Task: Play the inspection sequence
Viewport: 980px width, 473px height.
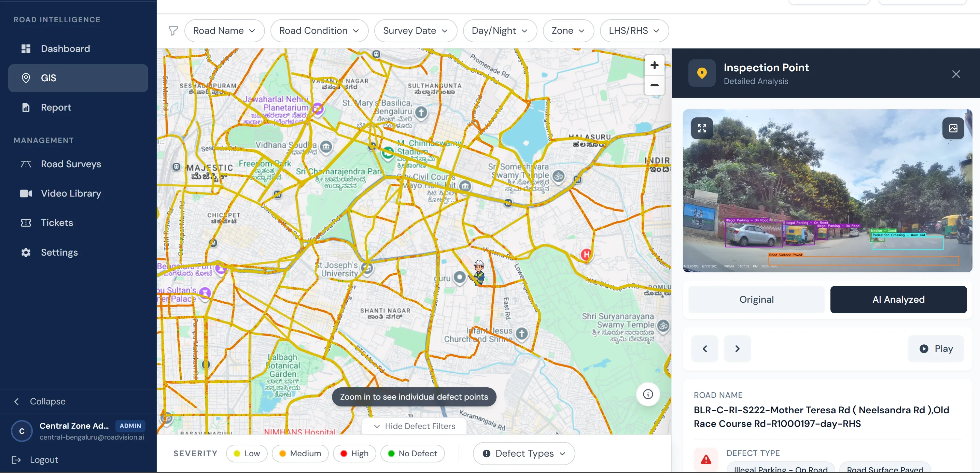Action: 936,349
